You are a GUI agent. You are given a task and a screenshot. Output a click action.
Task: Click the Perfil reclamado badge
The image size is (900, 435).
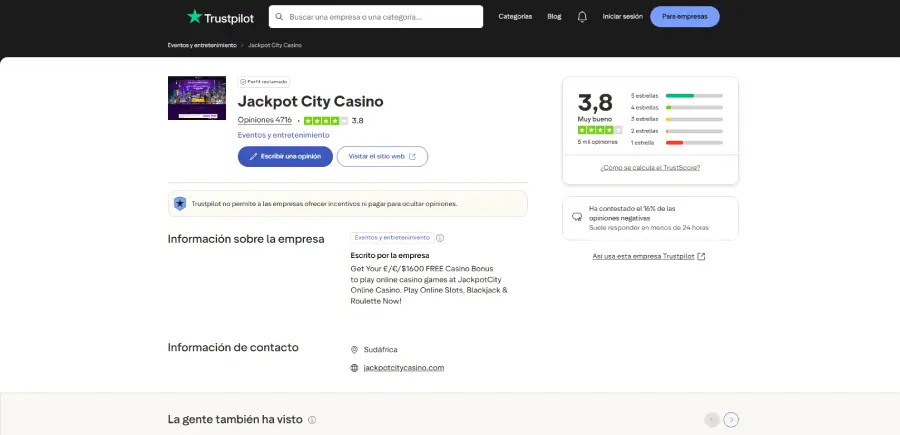click(x=264, y=82)
